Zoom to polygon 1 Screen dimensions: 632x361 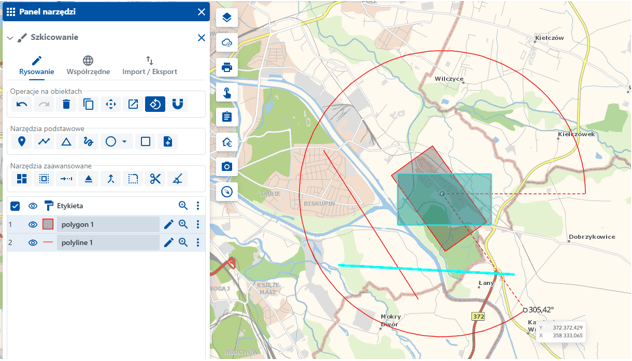coord(183,224)
